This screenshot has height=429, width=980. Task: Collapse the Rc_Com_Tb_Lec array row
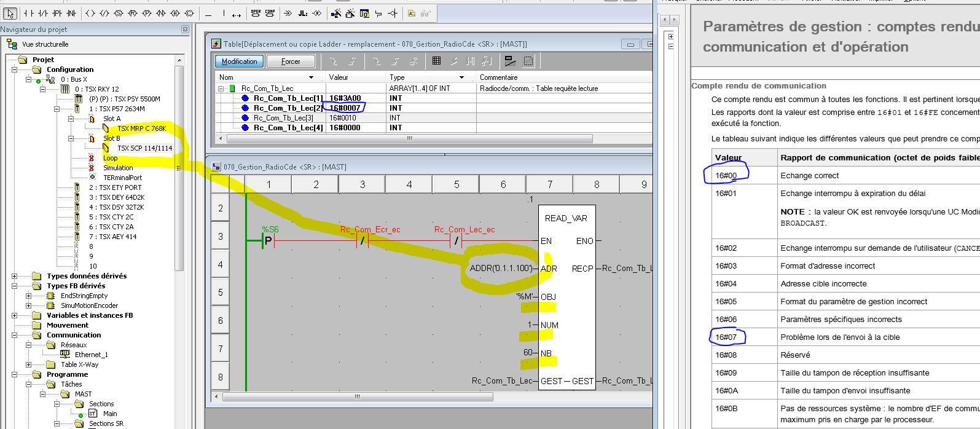pyautogui.click(x=221, y=89)
